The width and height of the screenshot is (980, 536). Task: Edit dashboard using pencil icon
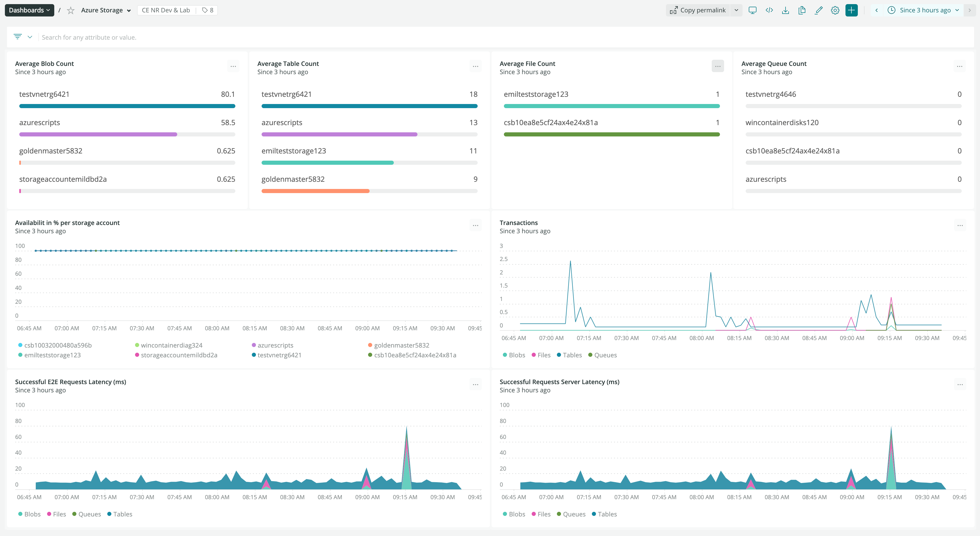[x=819, y=10]
